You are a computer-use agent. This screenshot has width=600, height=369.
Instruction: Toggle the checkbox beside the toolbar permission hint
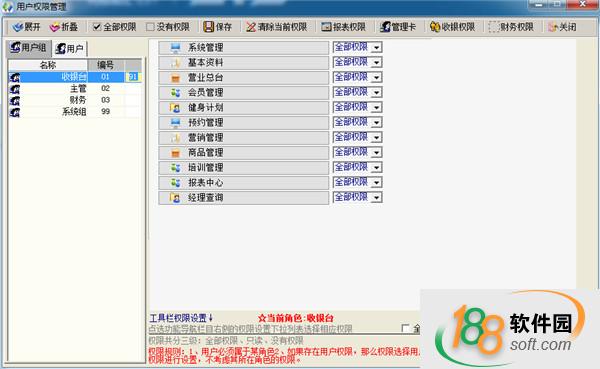point(406,328)
